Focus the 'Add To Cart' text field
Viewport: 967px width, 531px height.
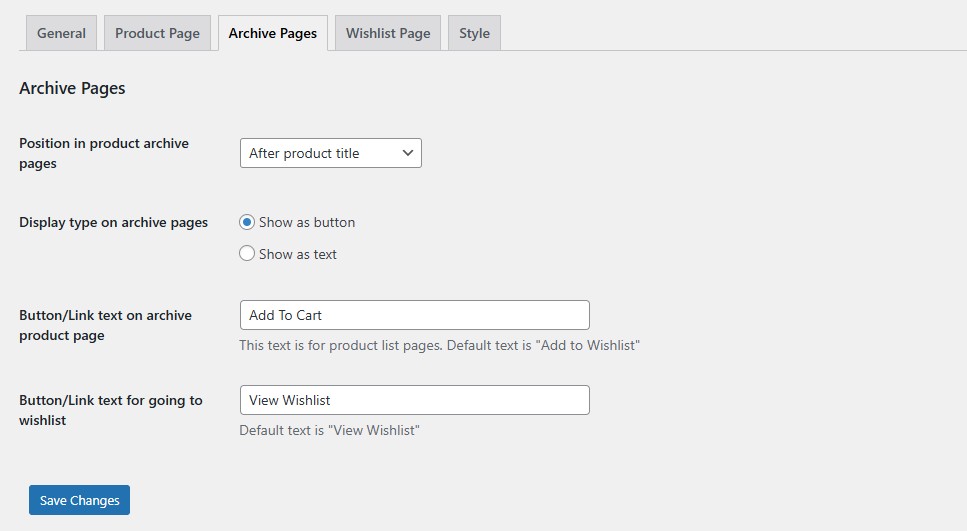(414, 315)
